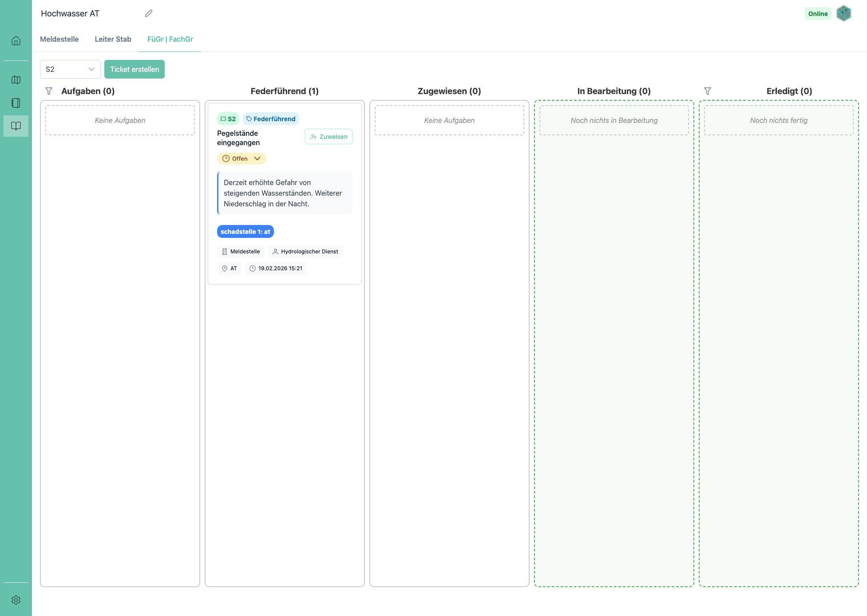The height and width of the screenshot is (616, 867).
Task: Click the user avatar at top right
Action: 843,13
